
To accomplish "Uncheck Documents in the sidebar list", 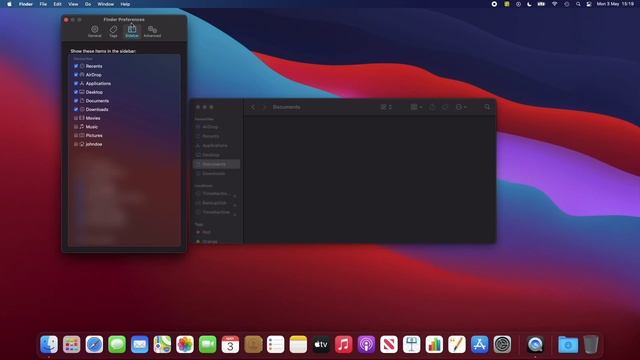I will 76,100.
